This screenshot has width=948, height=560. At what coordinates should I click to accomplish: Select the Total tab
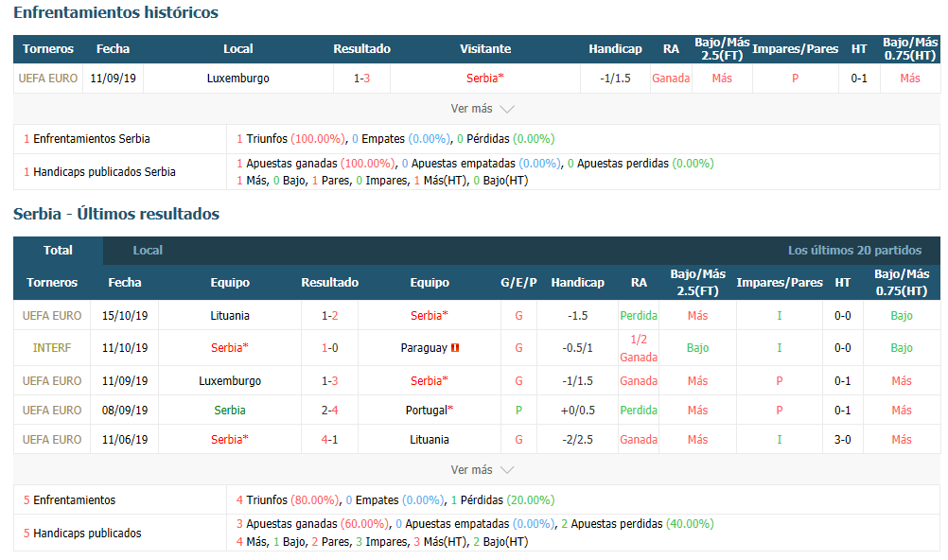coord(58,251)
